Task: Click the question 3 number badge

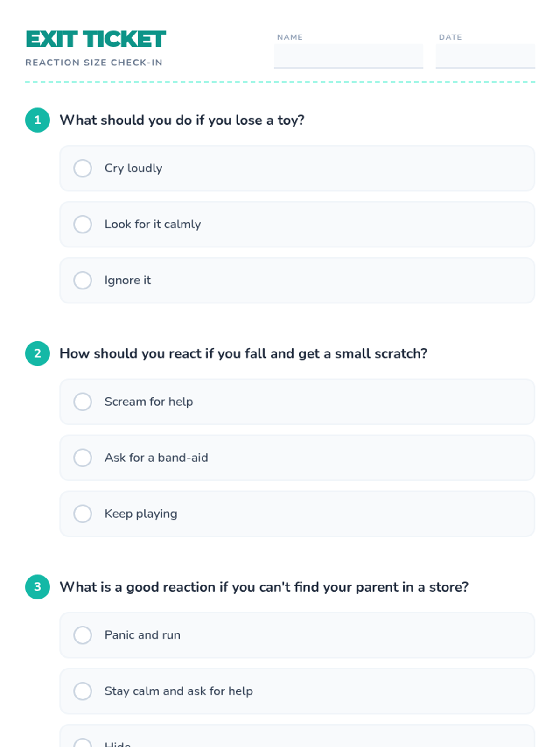Action: pyautogui.click(x=37, y=587)
